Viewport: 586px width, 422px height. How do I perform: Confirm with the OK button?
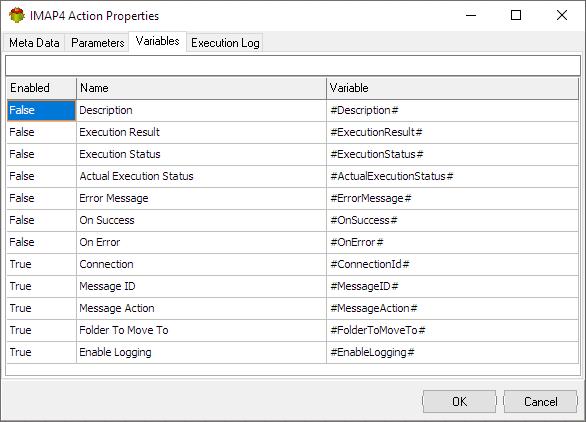coord(459,401)
